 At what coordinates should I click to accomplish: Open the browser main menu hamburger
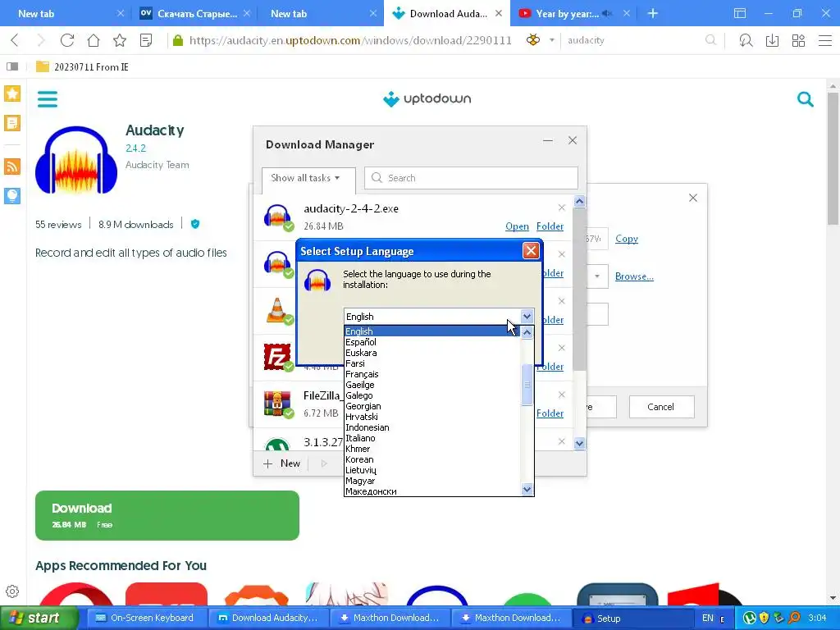pyautogui.click(x=825, y=40)
